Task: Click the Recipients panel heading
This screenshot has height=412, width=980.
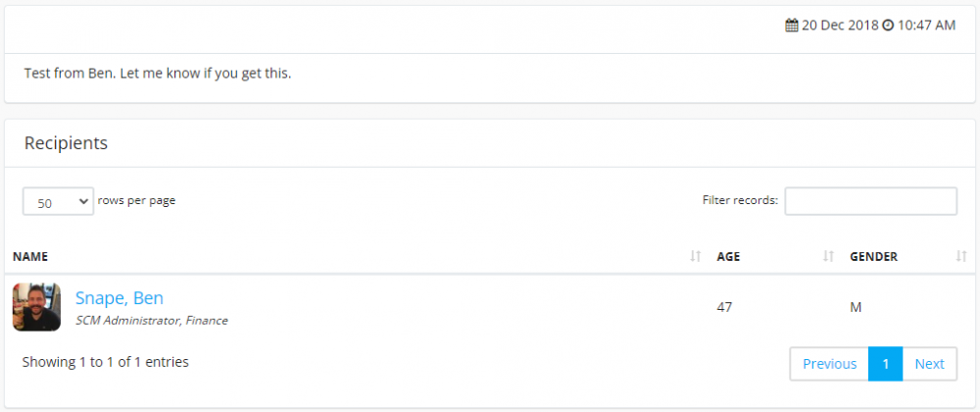Action: tap(66, 143)
